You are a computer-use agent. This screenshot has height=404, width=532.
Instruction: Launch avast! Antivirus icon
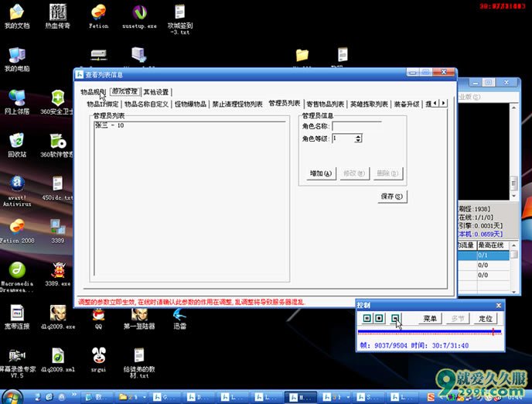pyautogui.click(x=17, y=191)
